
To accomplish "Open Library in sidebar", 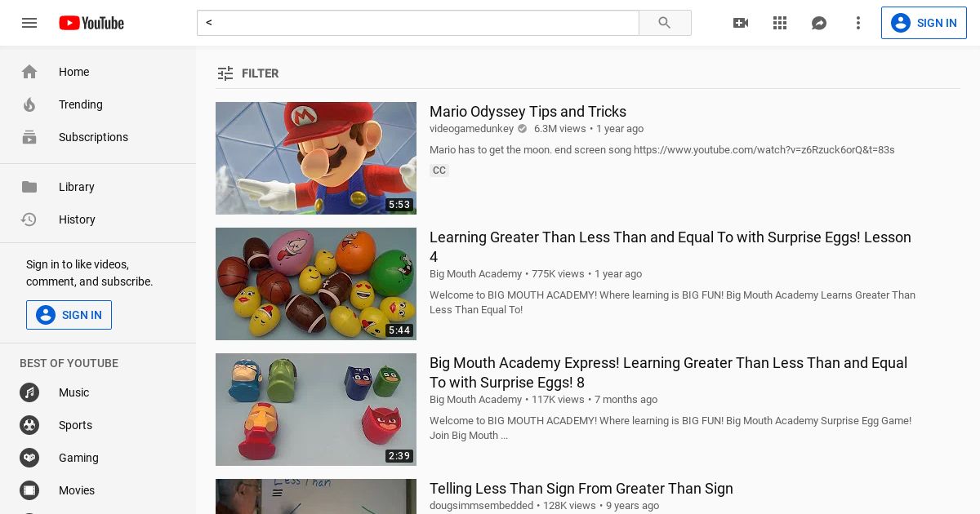I will pyautogui.click(x=98, y=187).
